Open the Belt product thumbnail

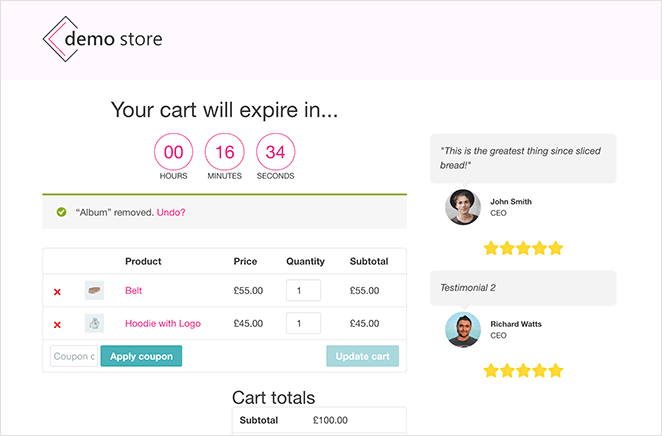tap(94, 291)
